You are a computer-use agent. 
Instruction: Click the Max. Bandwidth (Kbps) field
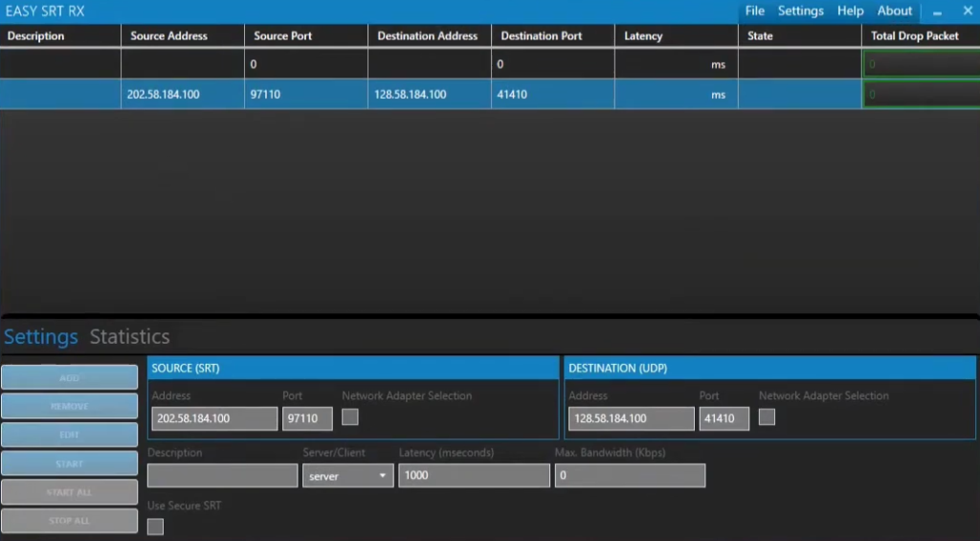[630, 476]
